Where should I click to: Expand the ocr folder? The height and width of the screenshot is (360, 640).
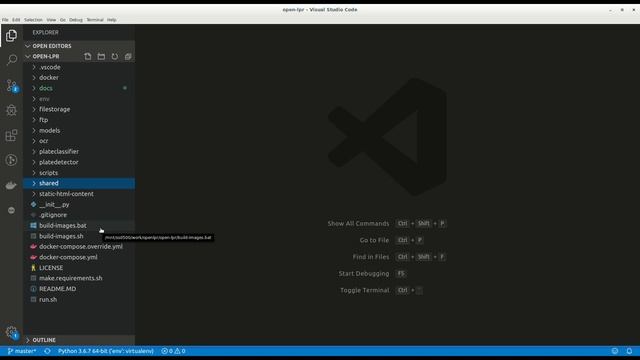79,141
